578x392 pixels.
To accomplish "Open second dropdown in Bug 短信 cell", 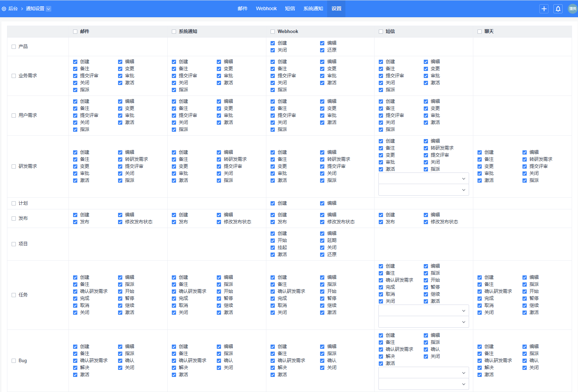I will [x=424, y=384].
